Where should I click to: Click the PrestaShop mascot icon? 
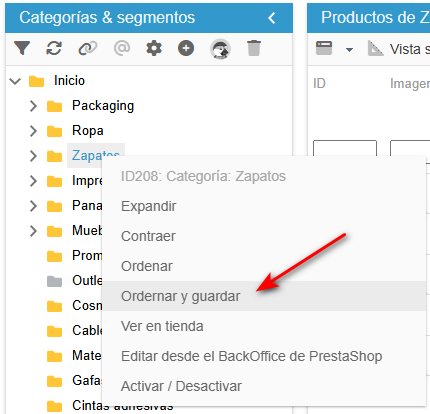[x=220, y=49]
